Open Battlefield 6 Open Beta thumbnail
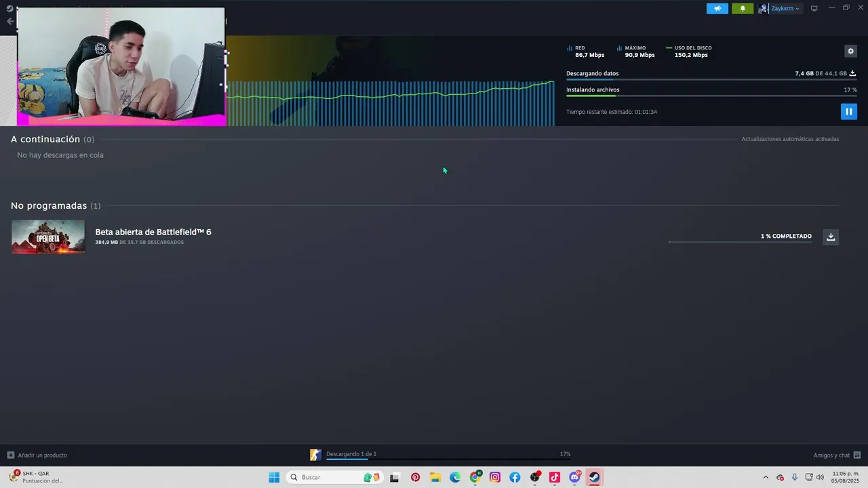Image resolution: width=868 pixels, height=488 pixels. (48, 237)
